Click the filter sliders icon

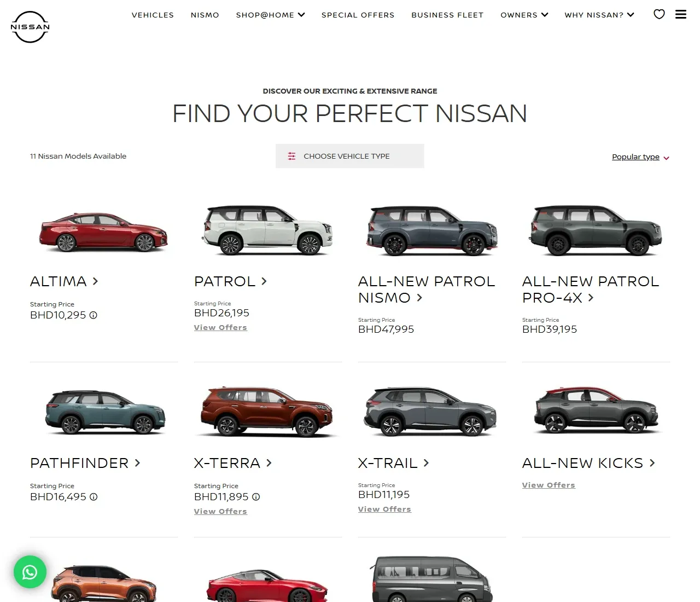(x=291, y=156)
